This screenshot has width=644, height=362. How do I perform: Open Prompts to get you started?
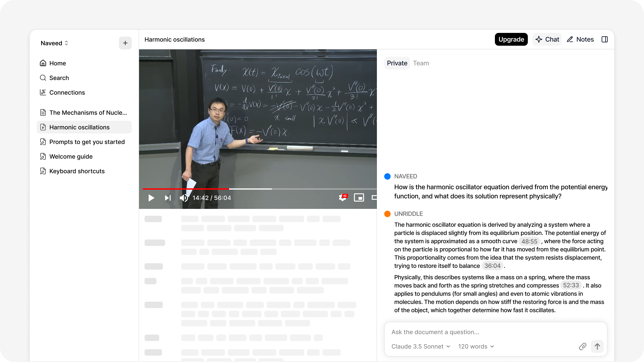84,142
